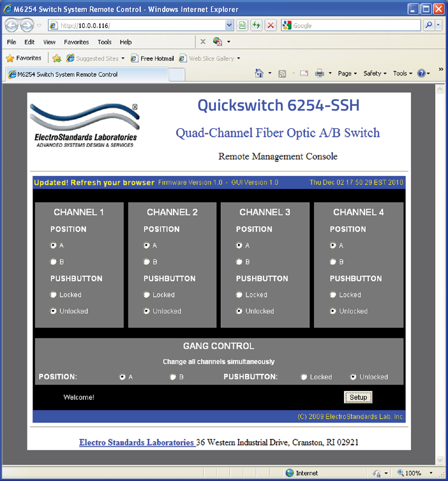The height and width of the screenshot is (481, 448).
Task: Open the File menu
Action: [11, 42]
